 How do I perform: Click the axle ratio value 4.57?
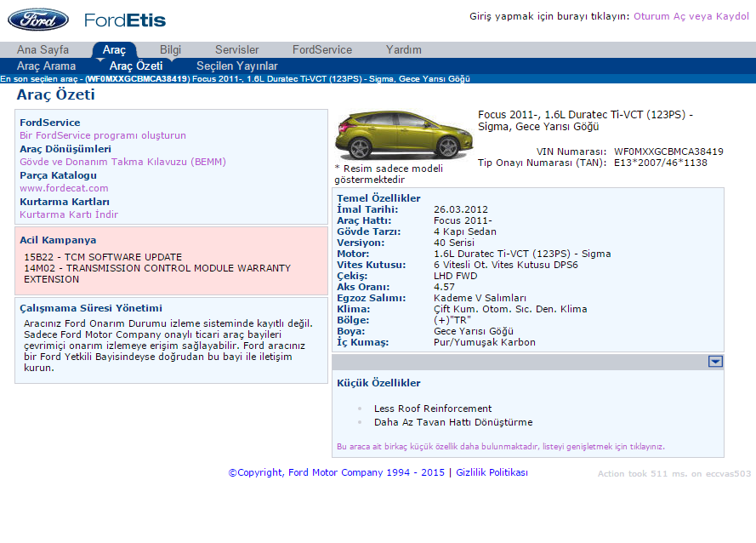444,287
